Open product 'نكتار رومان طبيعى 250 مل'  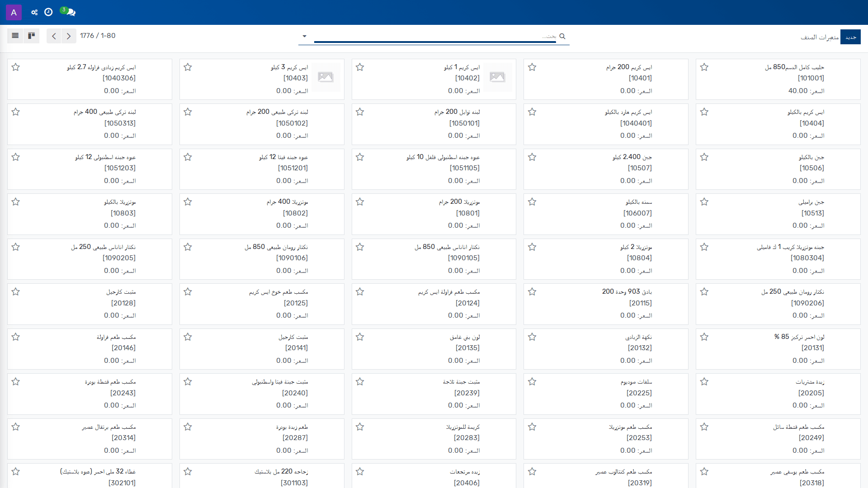point(793,292)
